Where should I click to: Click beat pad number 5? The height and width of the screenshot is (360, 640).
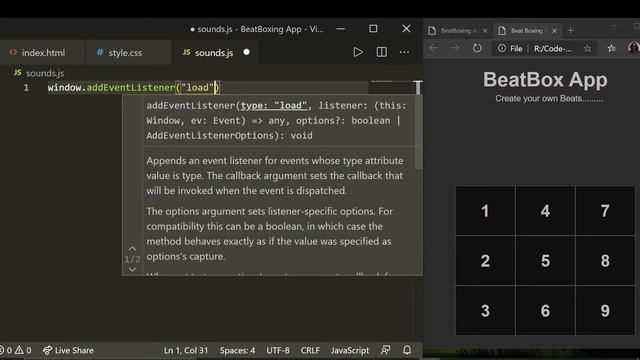click(x=545, y=260)
